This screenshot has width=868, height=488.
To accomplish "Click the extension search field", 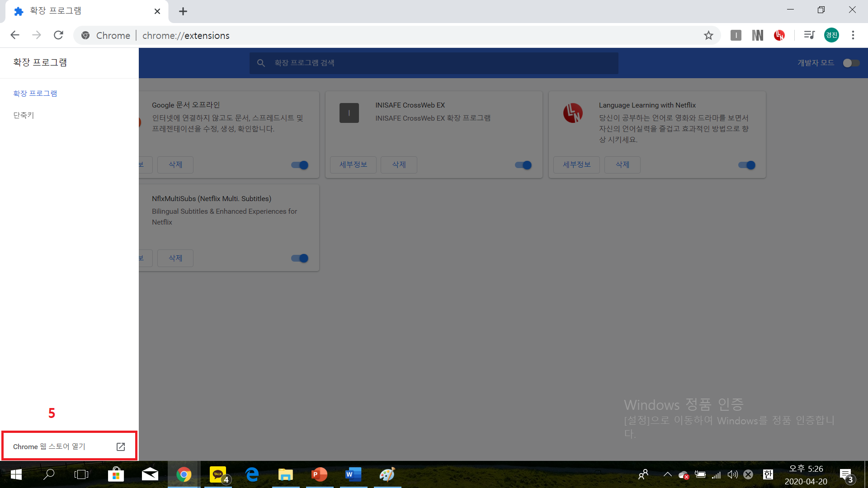I will point(434,63).
